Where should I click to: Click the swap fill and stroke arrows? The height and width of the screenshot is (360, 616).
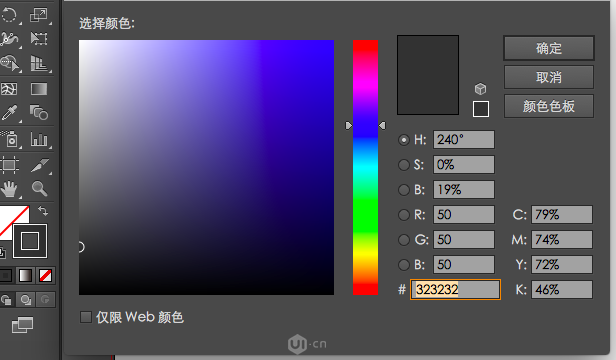coord(43,211)
